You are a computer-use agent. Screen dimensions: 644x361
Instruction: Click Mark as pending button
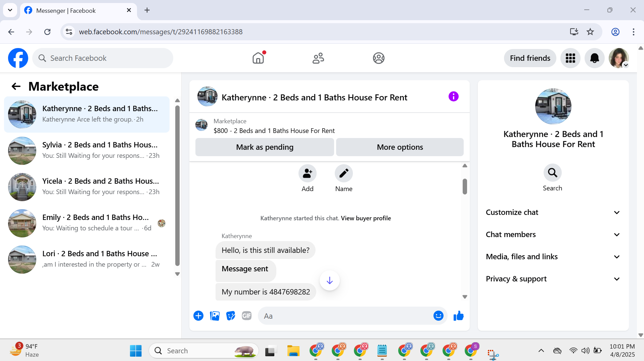coord(265,147)
